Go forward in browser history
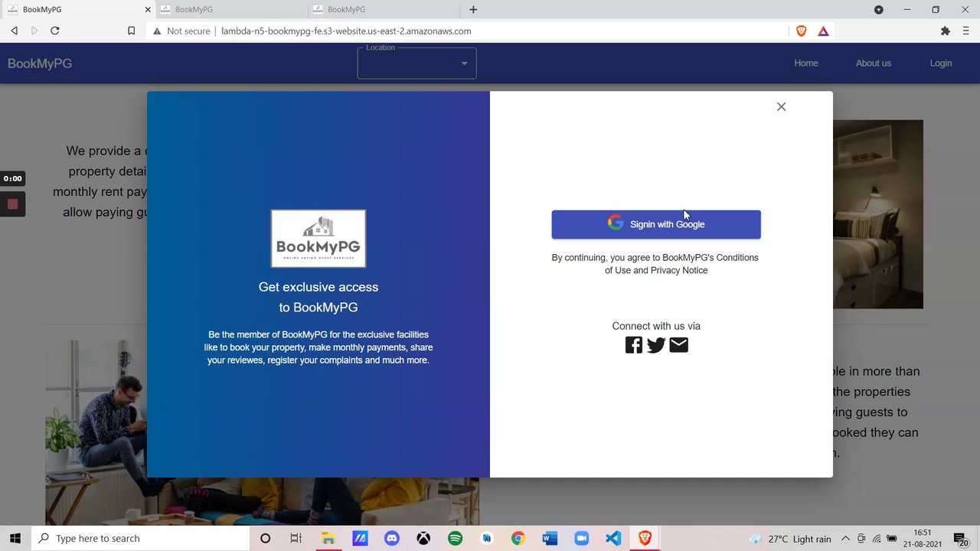The image size is (980, 551). tap(34, 31)
